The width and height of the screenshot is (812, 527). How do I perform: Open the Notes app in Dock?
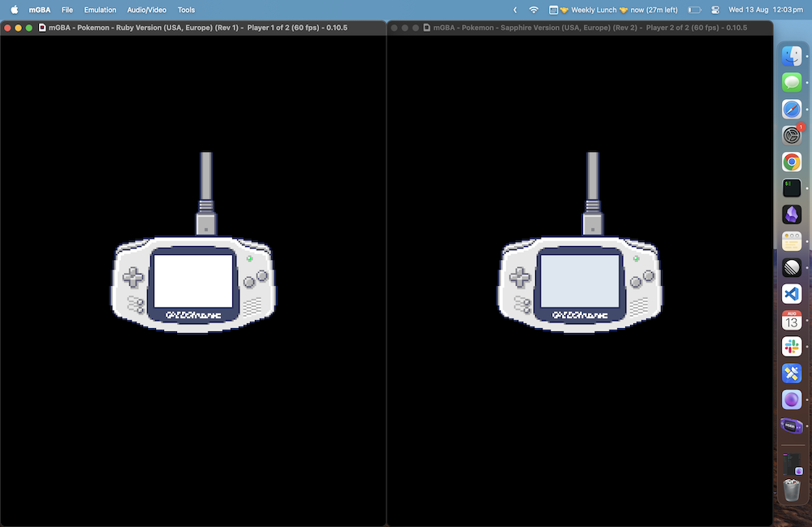[x=791, y=241]
